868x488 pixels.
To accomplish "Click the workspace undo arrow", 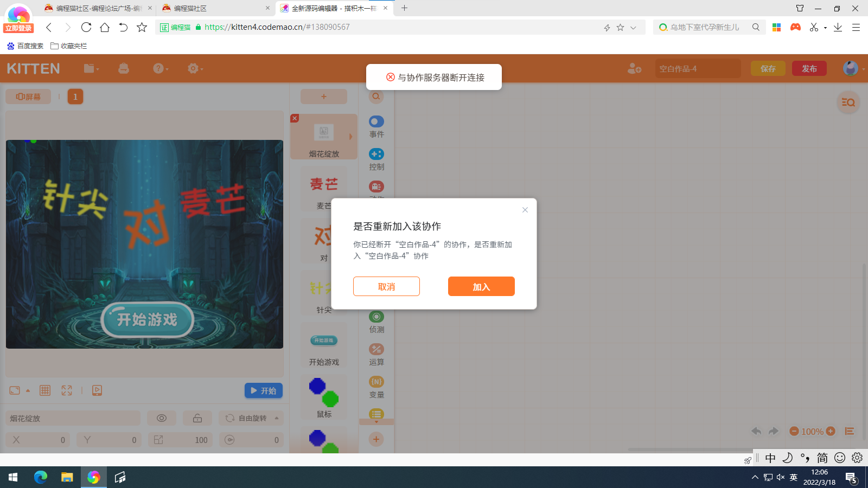I will click(756, 431).
